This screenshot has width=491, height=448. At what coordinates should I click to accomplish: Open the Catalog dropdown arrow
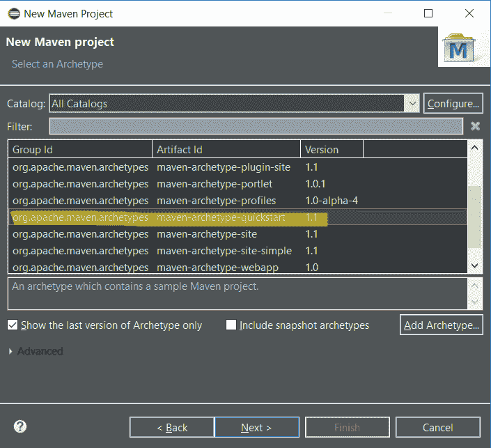(x=412, y=103)
